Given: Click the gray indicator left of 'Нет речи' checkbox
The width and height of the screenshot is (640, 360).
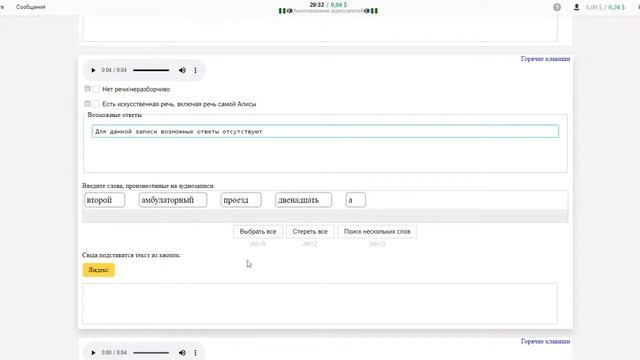Looking at the screenshot, I should (87, 89).
